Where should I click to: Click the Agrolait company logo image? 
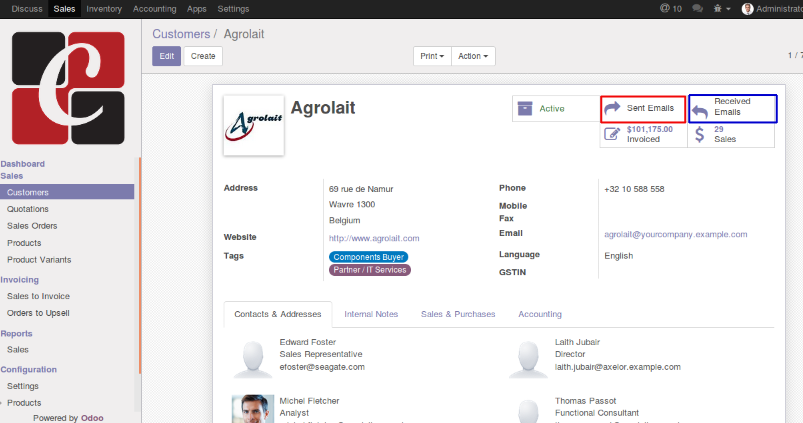[254, 125]
